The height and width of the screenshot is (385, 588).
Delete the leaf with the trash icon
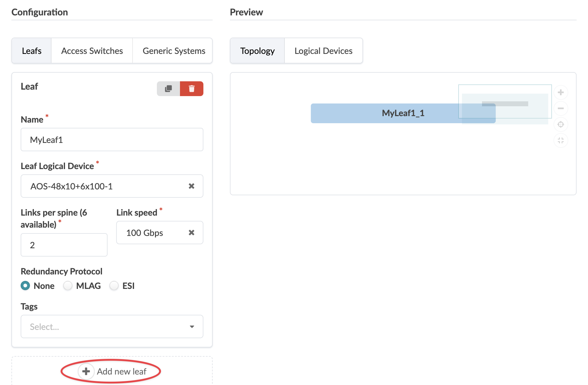tap(192, 89)
